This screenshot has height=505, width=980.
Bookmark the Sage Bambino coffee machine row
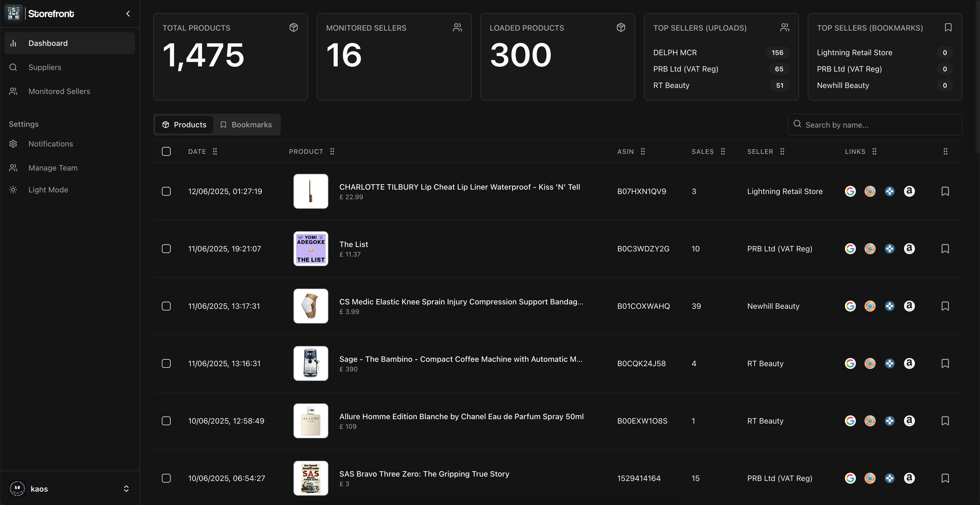945,363
